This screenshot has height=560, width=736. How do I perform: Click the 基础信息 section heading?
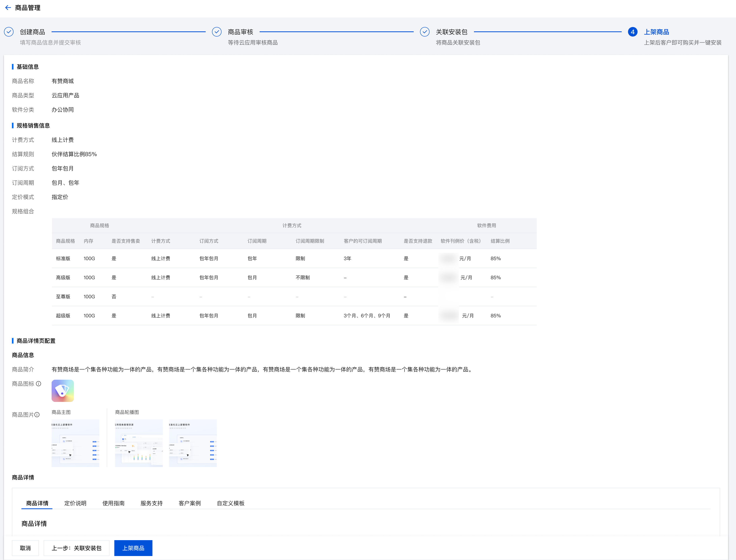(x=28, y=67)
